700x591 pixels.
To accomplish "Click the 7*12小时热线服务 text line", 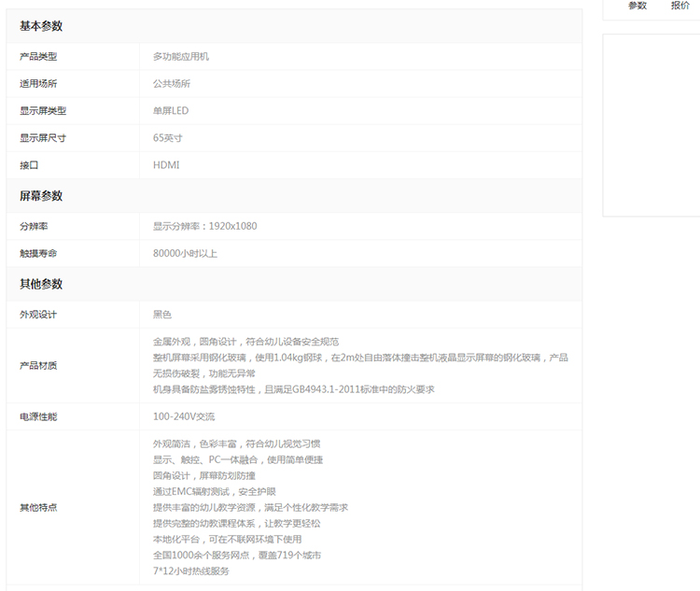I will (190, 570).
